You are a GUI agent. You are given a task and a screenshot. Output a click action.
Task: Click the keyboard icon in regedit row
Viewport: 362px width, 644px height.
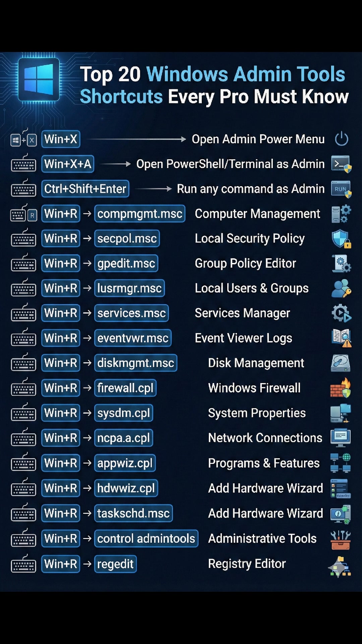23,563
